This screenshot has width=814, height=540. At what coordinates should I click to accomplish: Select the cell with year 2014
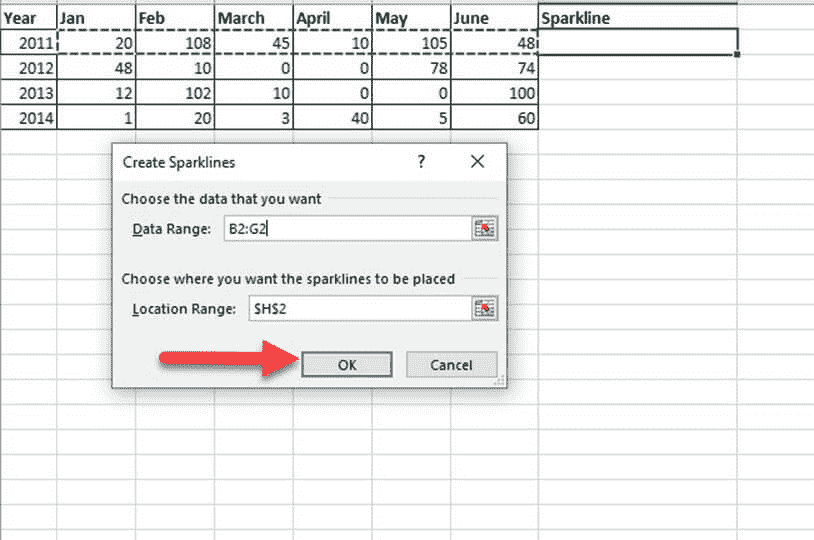[x=29, y=117]
